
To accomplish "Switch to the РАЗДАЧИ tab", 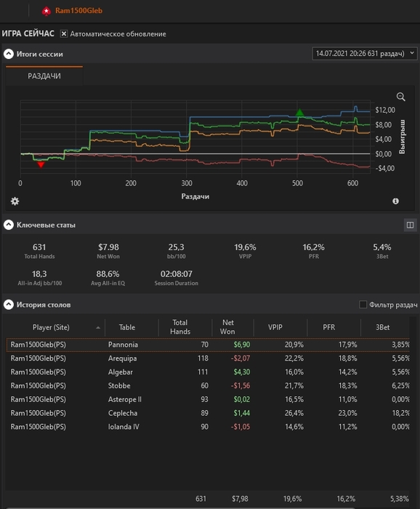I will click(x=44, y=76).
